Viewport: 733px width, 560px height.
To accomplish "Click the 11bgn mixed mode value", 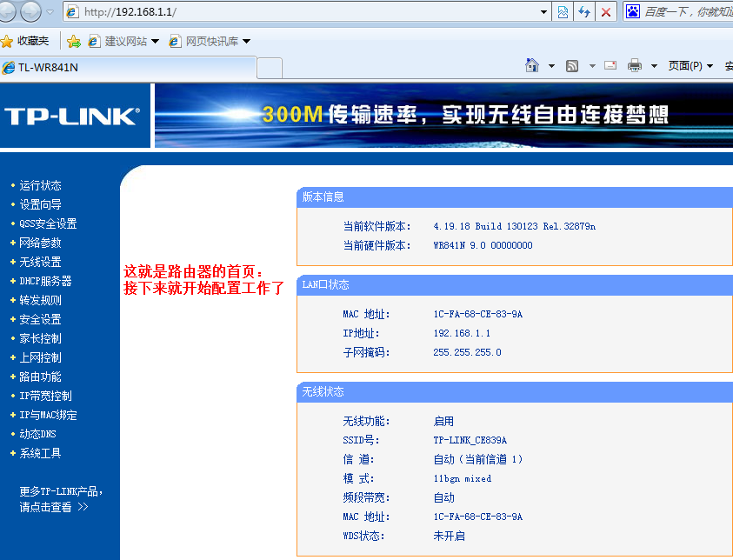I will [x=463, y=479].
